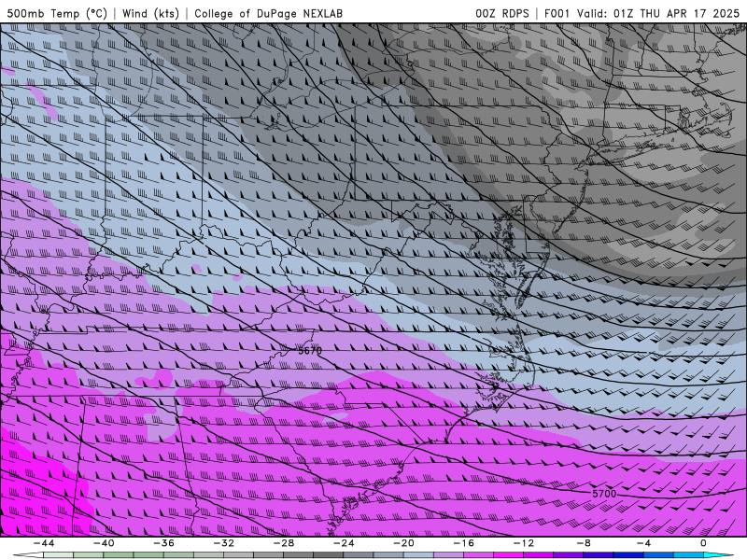Screen dimensions: 747x560
Task: Click 'College of DuPage NEXLAB' header text
Action: (x=268, y=13)
